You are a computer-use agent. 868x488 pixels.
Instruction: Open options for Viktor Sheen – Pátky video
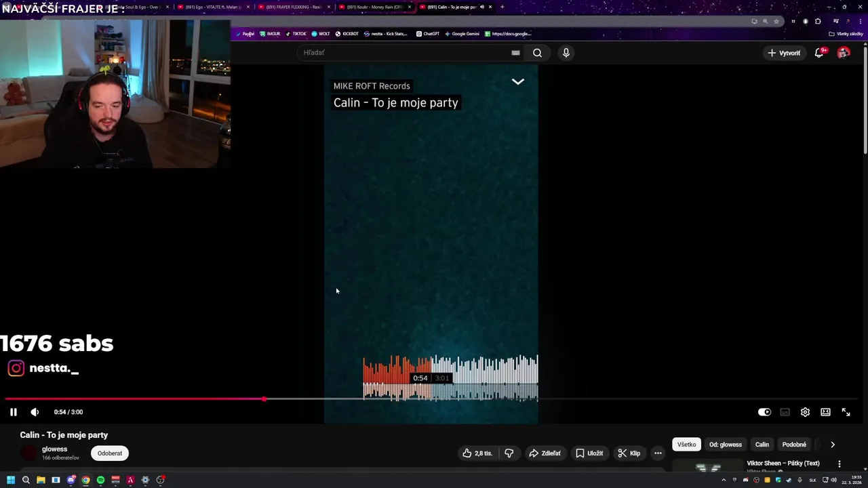click(840, 464)
